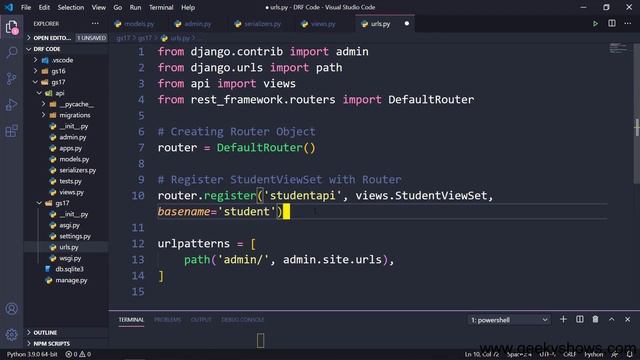Click the notifications bell in status bar

point(630,354)
